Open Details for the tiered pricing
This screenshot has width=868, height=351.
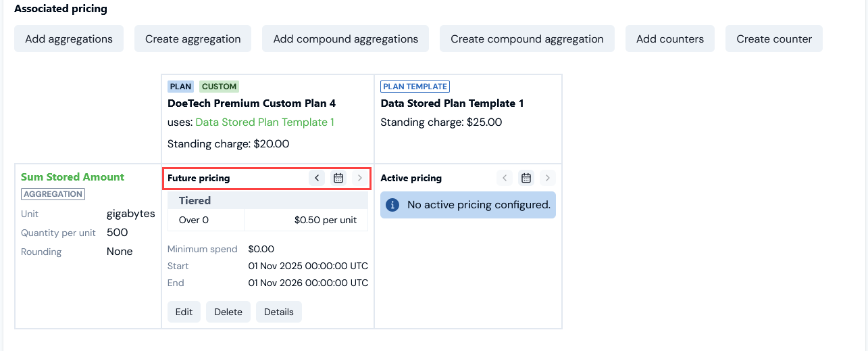(x=279, y=312)
